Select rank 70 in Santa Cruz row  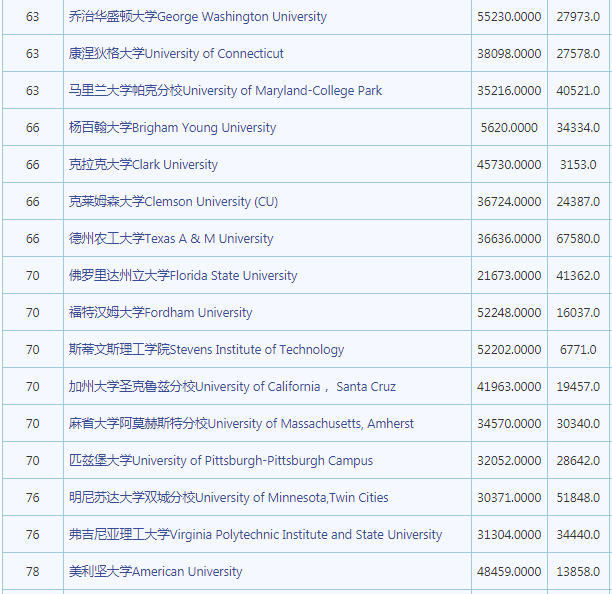click(33, 387)
